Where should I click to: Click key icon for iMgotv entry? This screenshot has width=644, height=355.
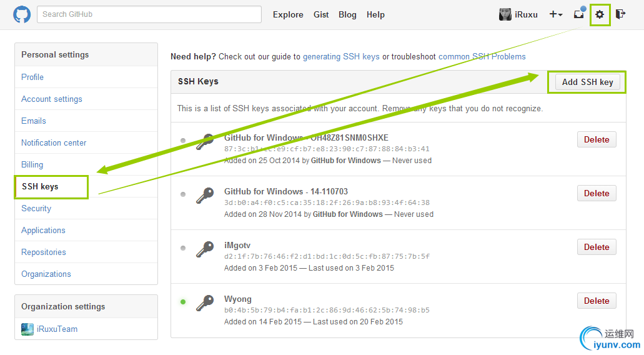tap(205, 250)
